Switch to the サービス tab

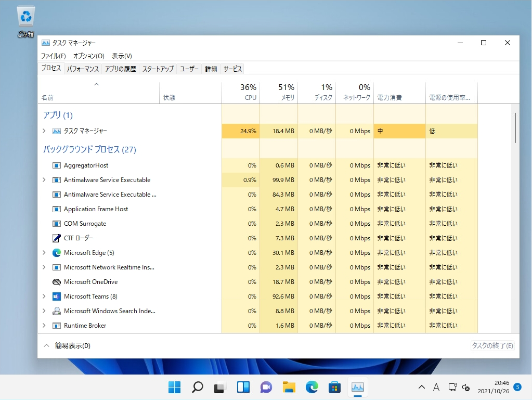[232, 69]
